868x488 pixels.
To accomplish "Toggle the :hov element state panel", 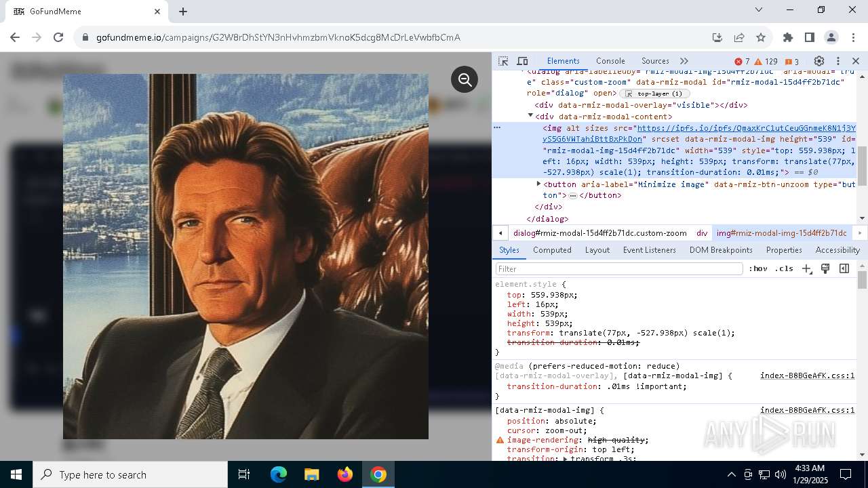I will click(758, 269).
